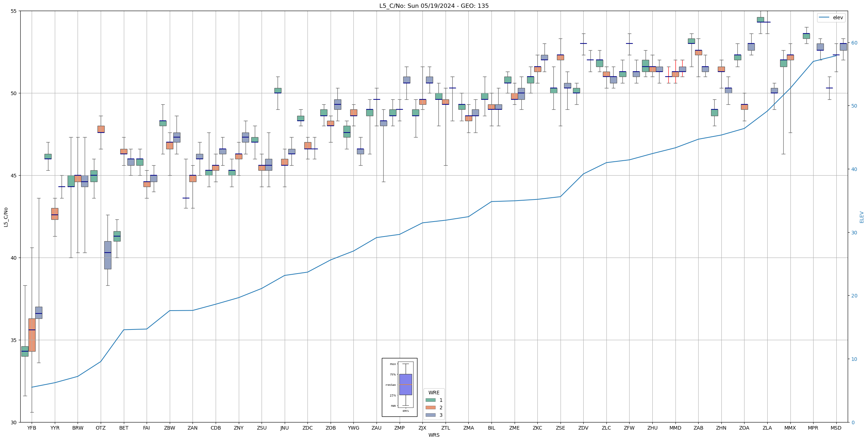Click the WRE legend orange swatch labeled 2
The image size is (868, 441).
point(430,408)
